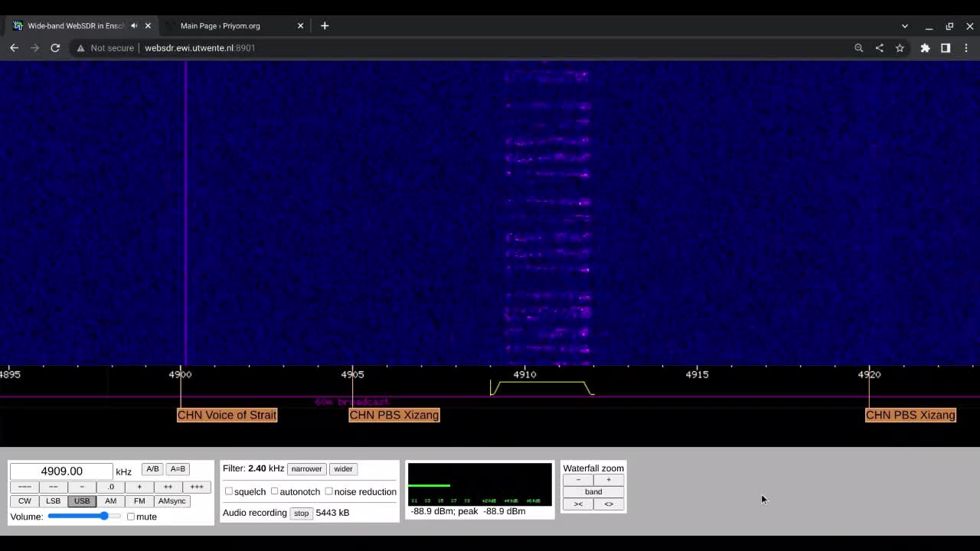Zoom waterfall to band
Viewport: 980px width, 551px height.
click(x=593, y=492)
